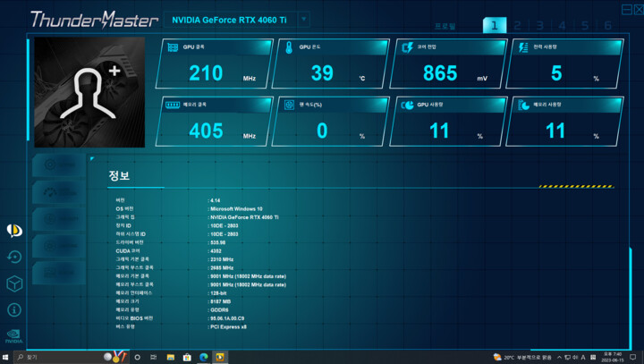Open the 3D cube icon in sidebar
The image size is (644, 364).
point(14,284)
